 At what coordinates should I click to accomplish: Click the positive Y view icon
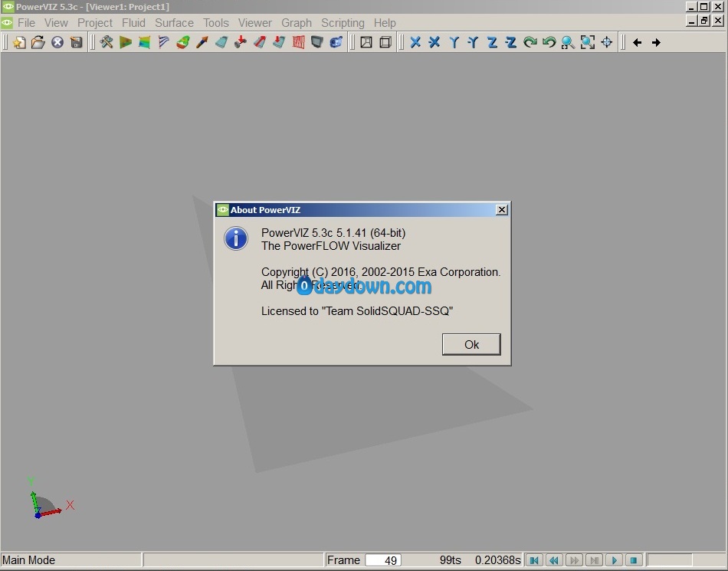[x=454, y=43]
